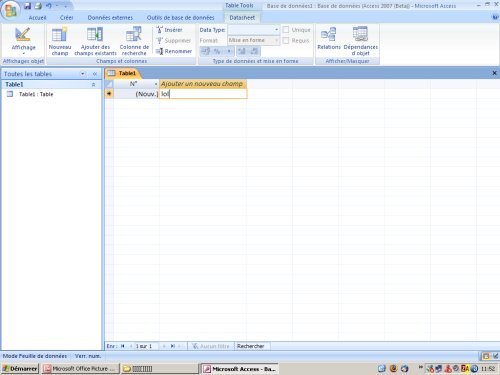Viewport: 500px width, 375px height.
Task: Click the save disk icon in quick access toolbar
Action: [27, 6]
